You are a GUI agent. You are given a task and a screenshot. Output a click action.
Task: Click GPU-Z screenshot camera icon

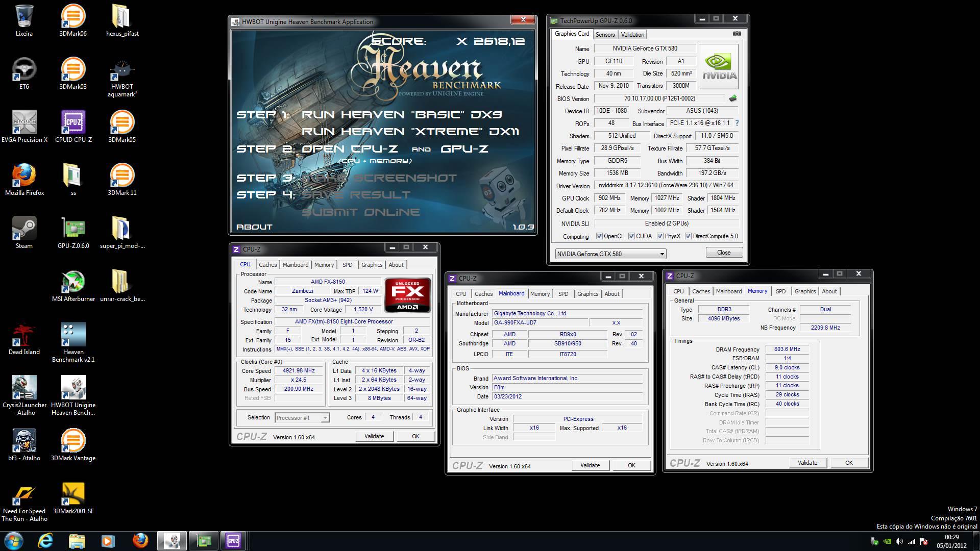[737, 34]
